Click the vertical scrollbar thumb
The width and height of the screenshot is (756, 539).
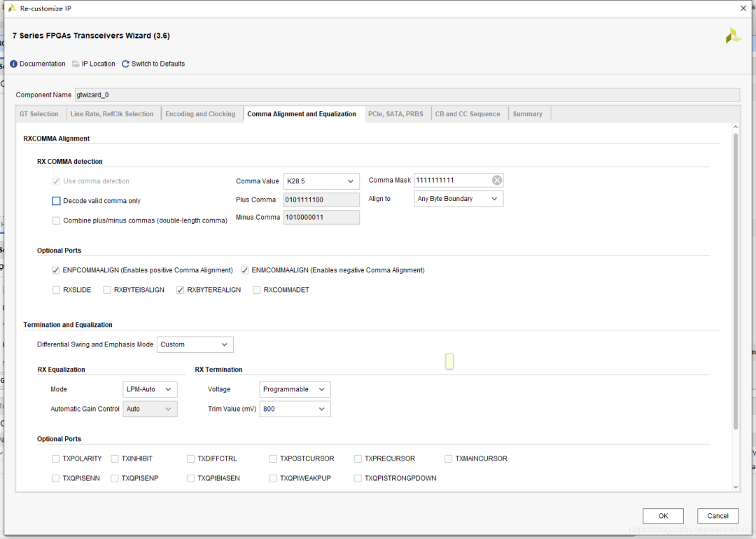coord(736,281)
